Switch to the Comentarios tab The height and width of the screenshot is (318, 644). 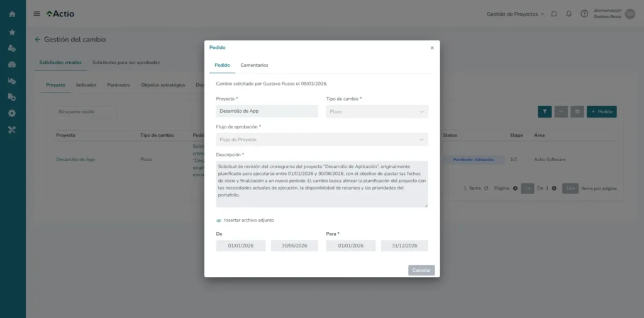point(254,65)
